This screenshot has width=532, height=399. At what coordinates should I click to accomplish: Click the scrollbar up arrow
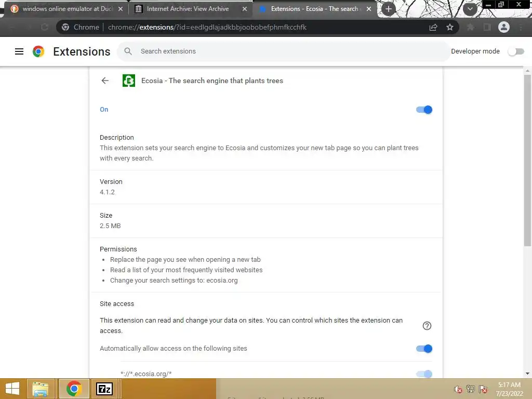pyautogui.click(x=527, y=71)
